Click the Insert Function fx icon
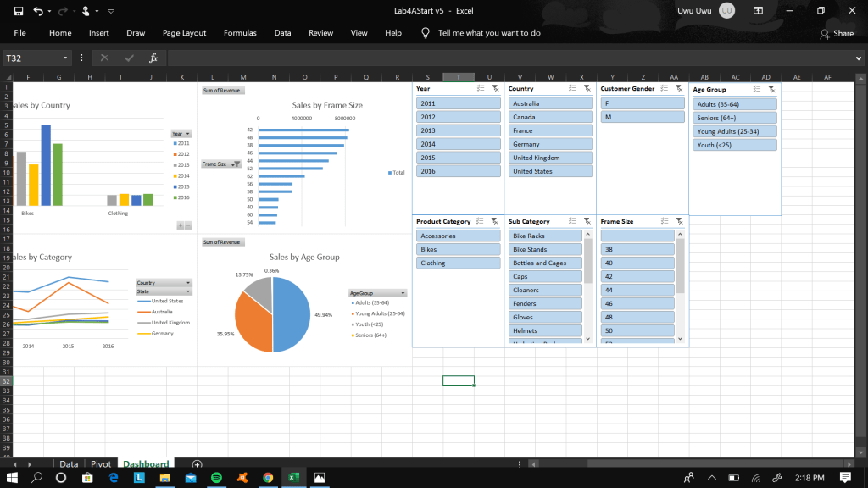 tap(153, 58)
